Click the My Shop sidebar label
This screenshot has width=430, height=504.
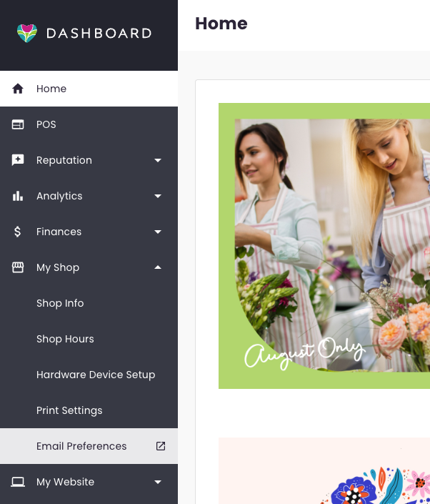(58, 267)
